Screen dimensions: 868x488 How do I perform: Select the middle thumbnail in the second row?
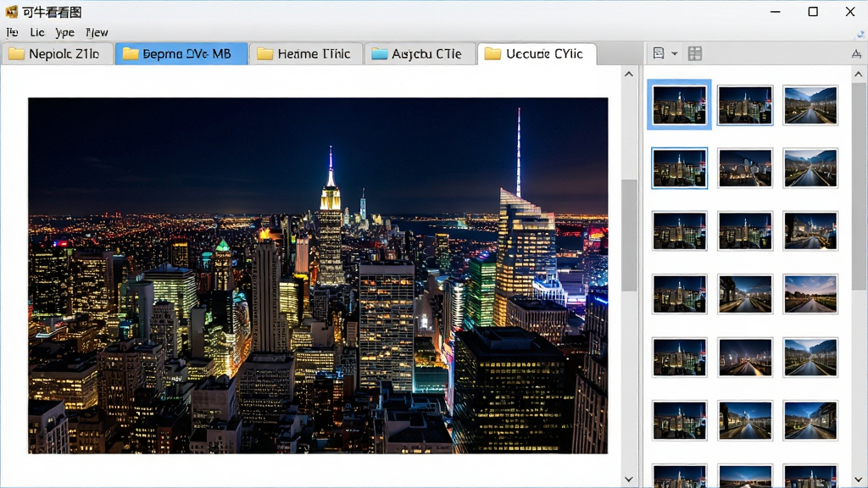click(745, 169)
